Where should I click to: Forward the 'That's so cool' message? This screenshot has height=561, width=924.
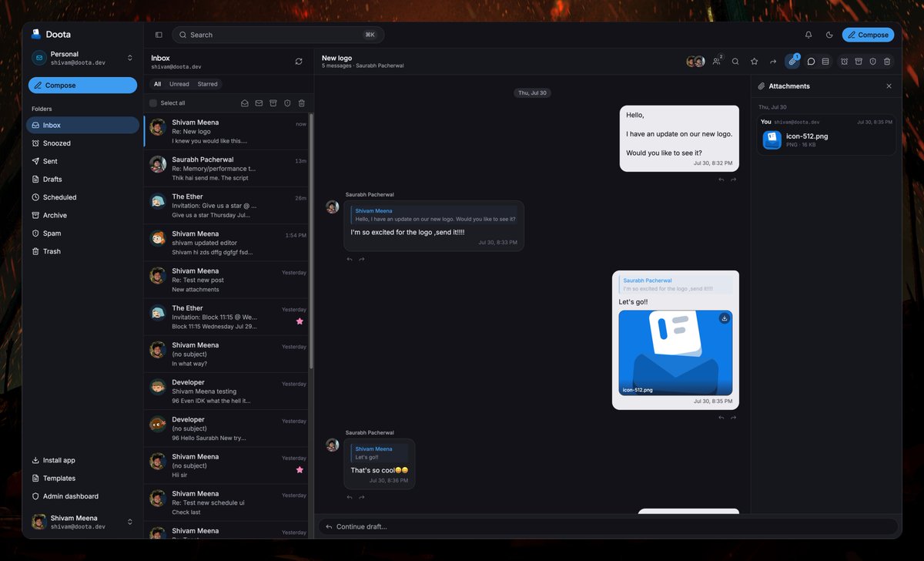362,497
